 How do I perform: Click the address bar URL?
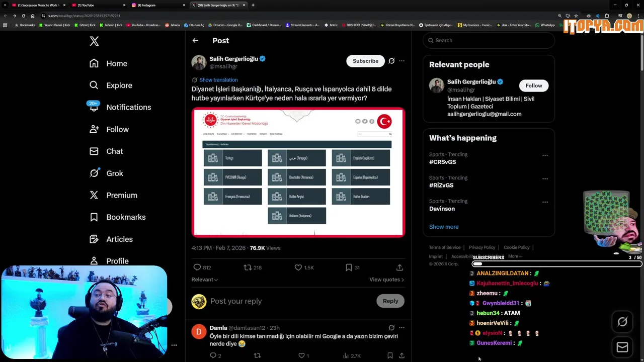[85, 16]
